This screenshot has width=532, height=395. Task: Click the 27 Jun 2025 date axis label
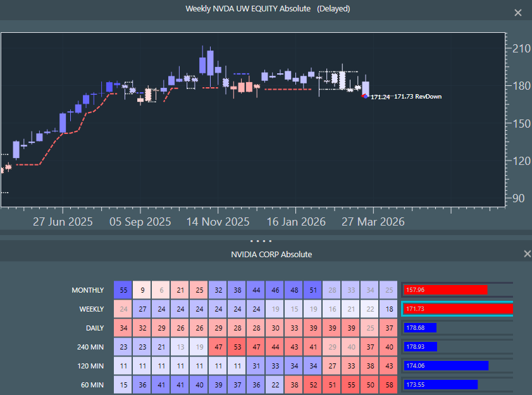(x=63, y=222)
